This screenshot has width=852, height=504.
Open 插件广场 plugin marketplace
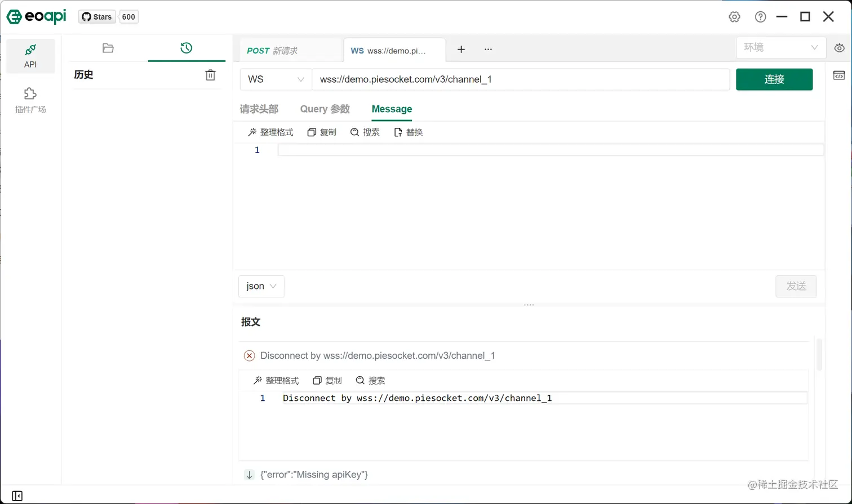tap(30, 101)
